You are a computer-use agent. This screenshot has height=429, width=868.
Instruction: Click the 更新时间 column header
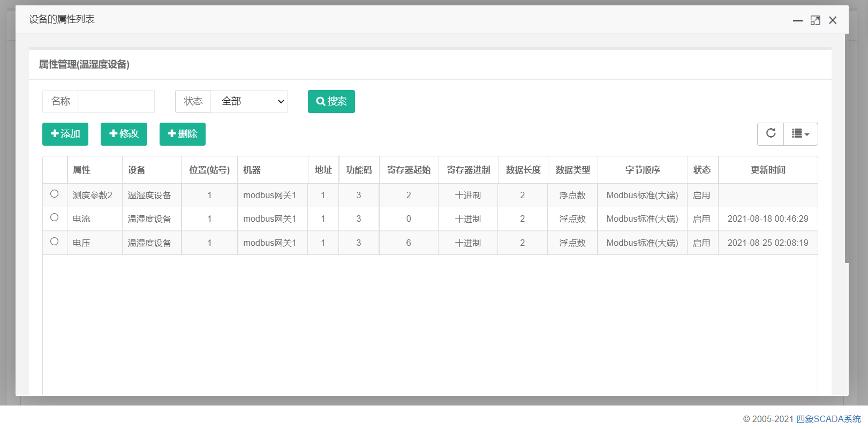click(767, 170)
